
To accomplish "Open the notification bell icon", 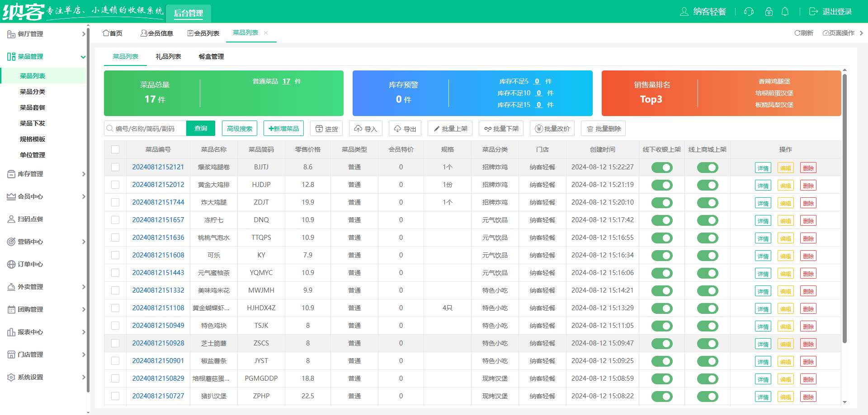I will [x=785, y=12].
